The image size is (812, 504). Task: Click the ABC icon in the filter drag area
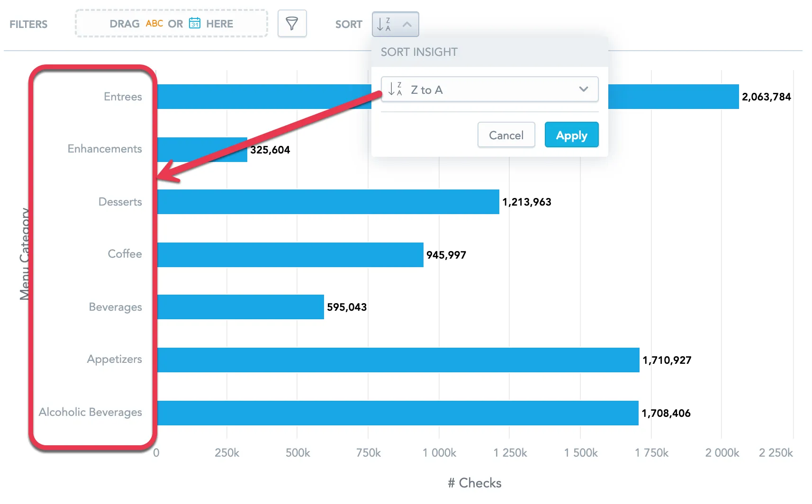tap(154, 23)
